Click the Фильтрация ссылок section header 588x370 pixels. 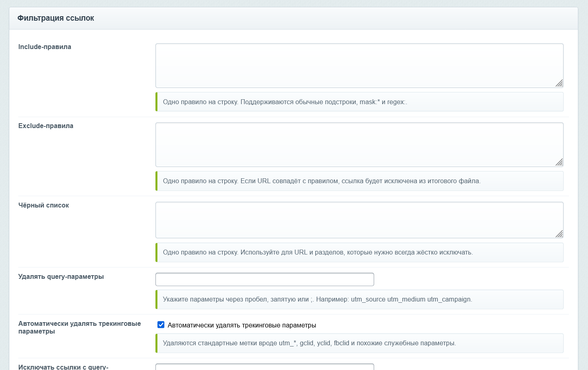click(x=293, y=18)
